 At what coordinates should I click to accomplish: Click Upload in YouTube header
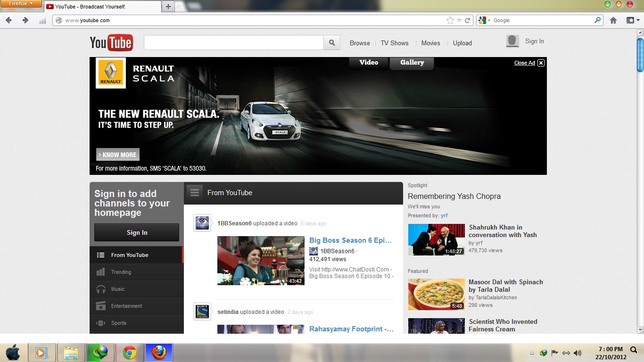(462, 43)
